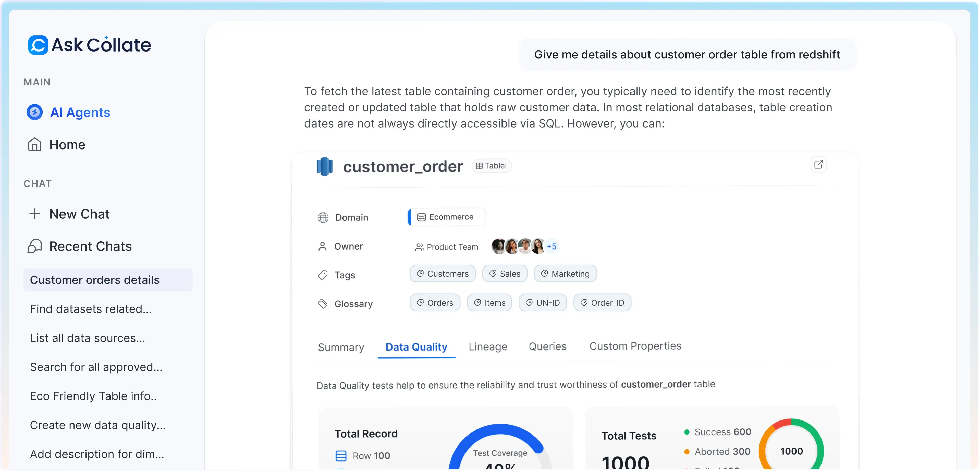Switch to the Lineage tab
980x471 pixels.
[488, 346]
